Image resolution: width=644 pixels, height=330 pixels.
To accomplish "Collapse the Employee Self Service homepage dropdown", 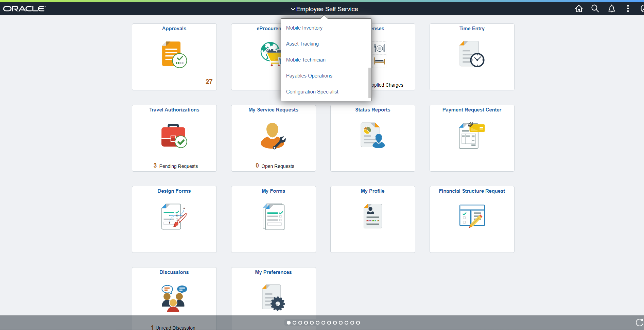I will coord(325,9).
